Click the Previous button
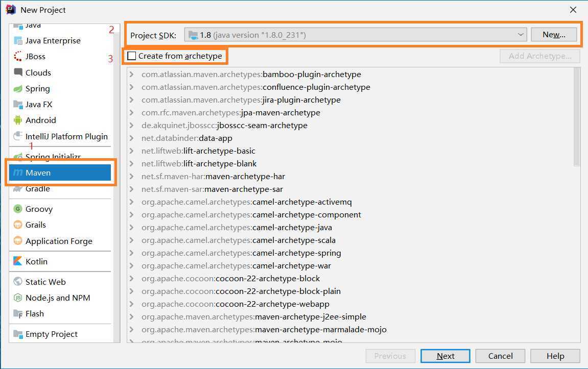 click(x=390, y=356)
